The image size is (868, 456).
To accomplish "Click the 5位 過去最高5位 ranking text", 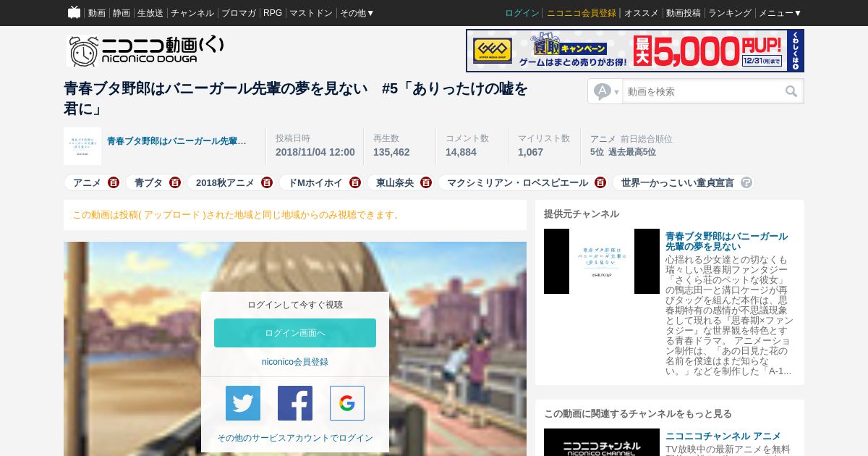I will tap(623, 152).
